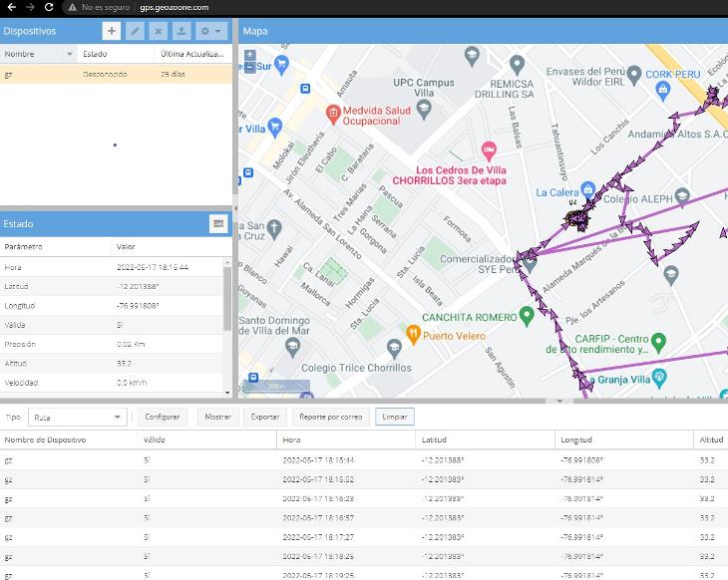This screenshot has height=580, width=728.
Task: Click the Colegio ALEPH school marker
Action: tap(681, 195)
